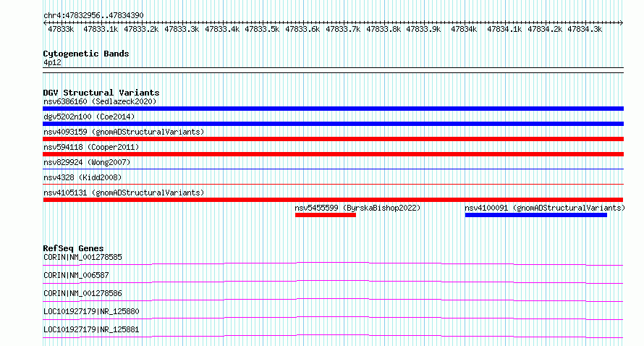This screenshot has height=346, width=644.
Task: Click the LOC101927179|NR_125881 gene label
Action: coord(91,329)
